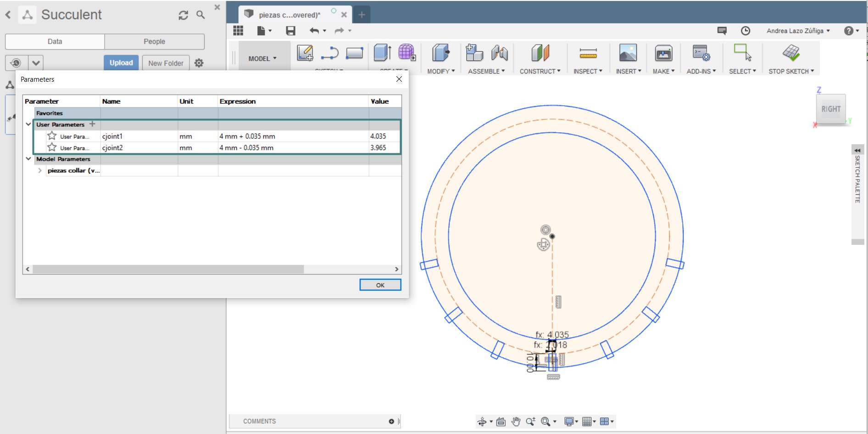Add a new user parameter with plus

coord(92,124)
